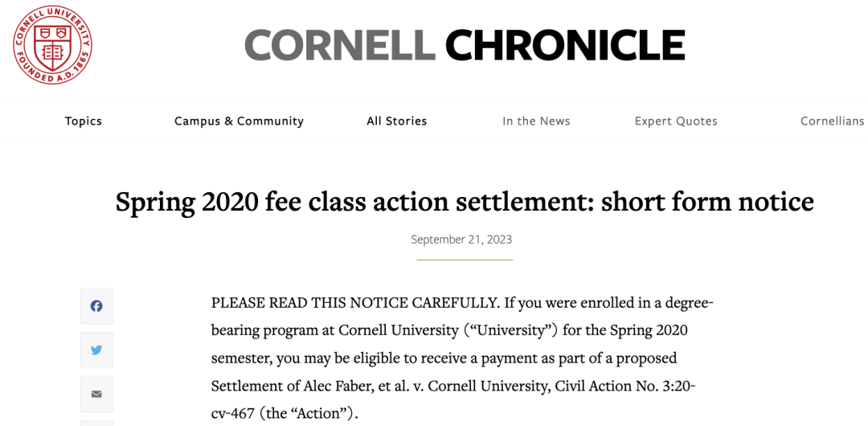868x426 pixels.
Task: Open the In the News page
Action: point(536,121)
